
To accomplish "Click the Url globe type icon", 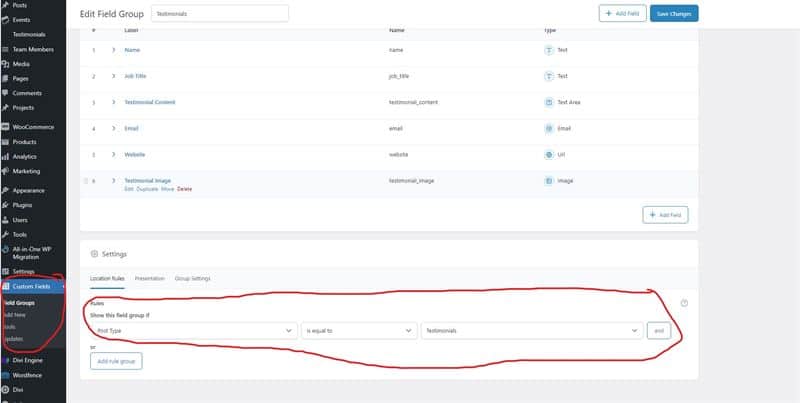I will pos(549,155).
